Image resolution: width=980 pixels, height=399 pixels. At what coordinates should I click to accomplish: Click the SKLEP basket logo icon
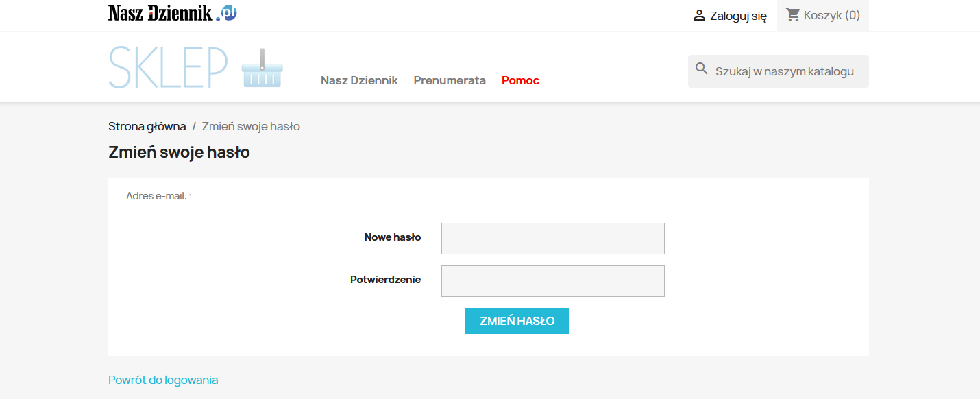[x=261, y=66]
